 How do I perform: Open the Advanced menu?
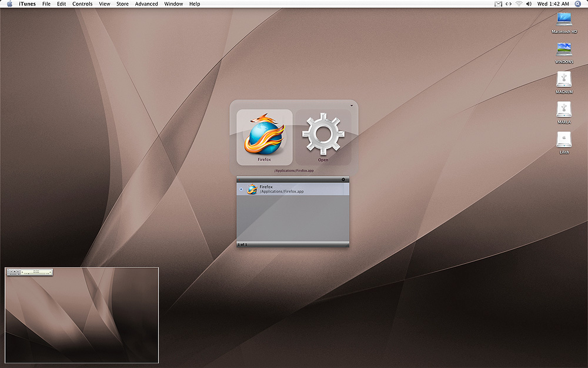[x=146, y=4]
